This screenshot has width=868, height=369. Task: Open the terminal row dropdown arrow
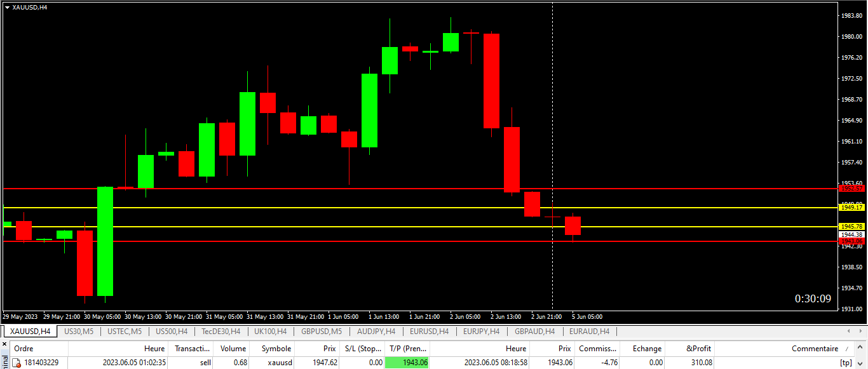[861, 363]
